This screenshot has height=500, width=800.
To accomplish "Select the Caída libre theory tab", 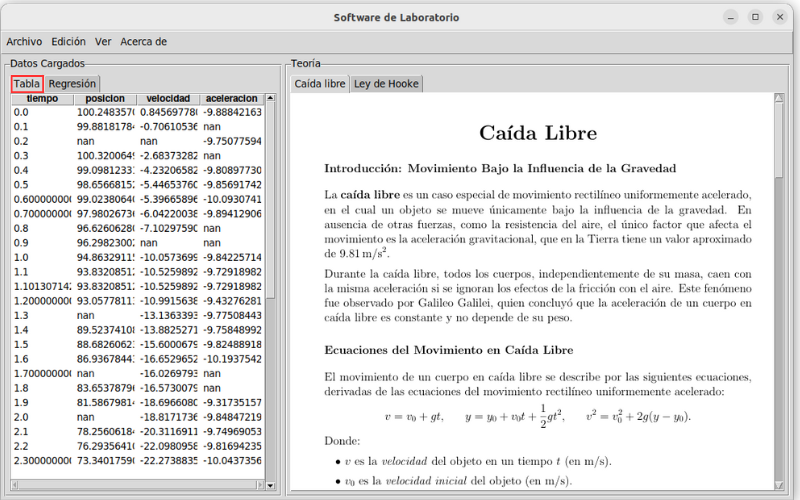I will (x=320, y=84).
